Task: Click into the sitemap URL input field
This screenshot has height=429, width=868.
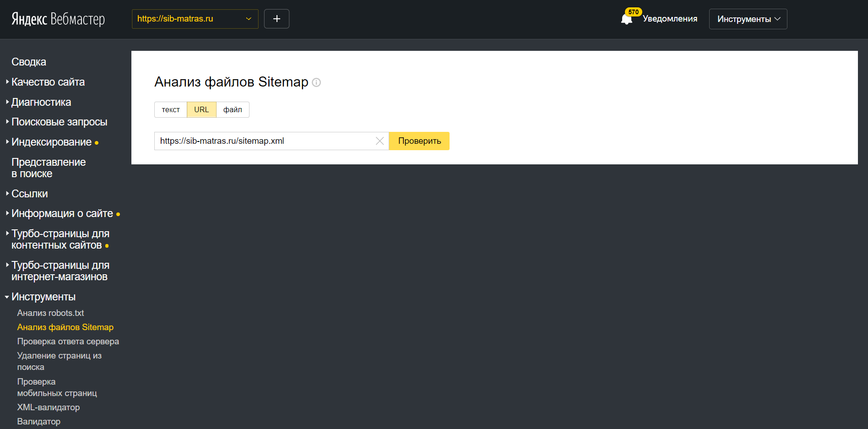Action: pos(263,141)
